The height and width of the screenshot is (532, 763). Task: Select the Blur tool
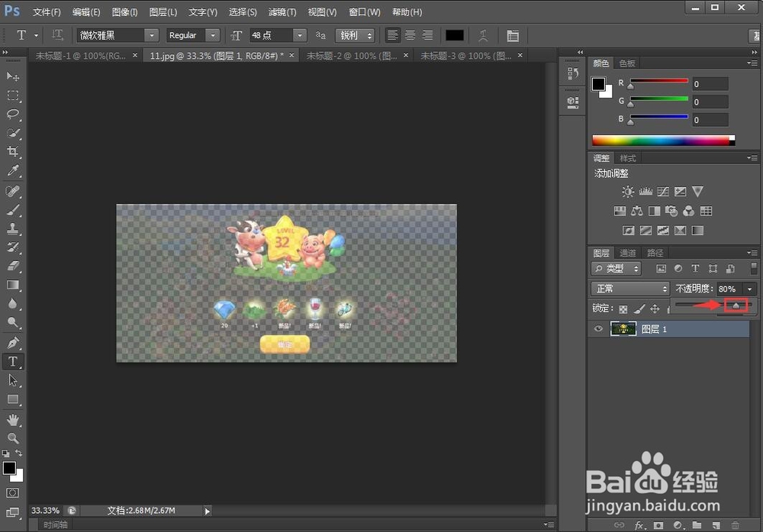[13, 303]
